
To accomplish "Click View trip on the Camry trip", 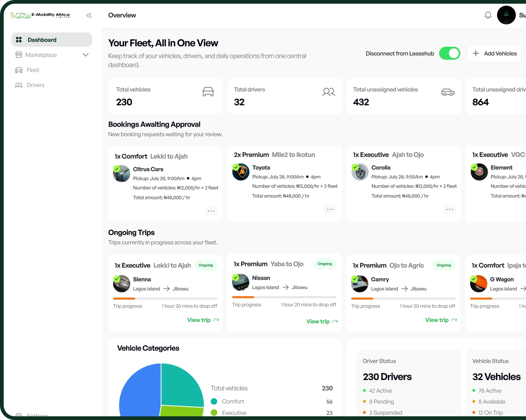I will tap(441, 320).
